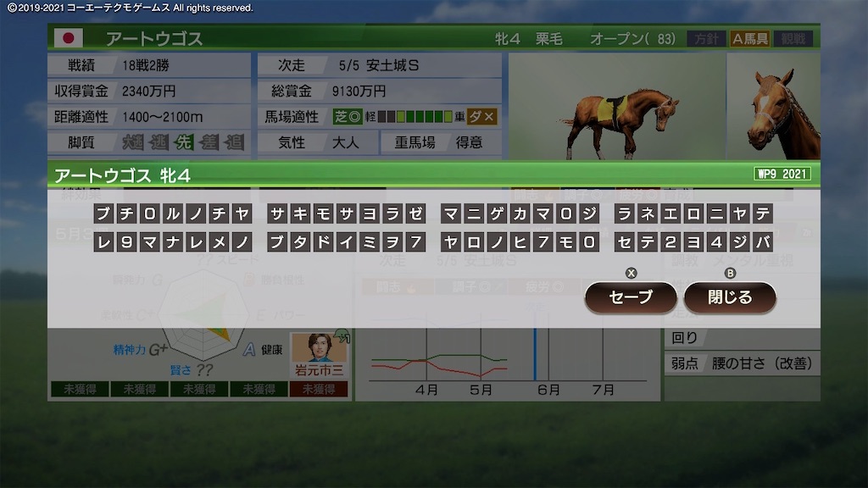868x488 pixels.
Task: Click the 2340万円 earnings value
Action: pyautogui.click(x=149, y=91)
